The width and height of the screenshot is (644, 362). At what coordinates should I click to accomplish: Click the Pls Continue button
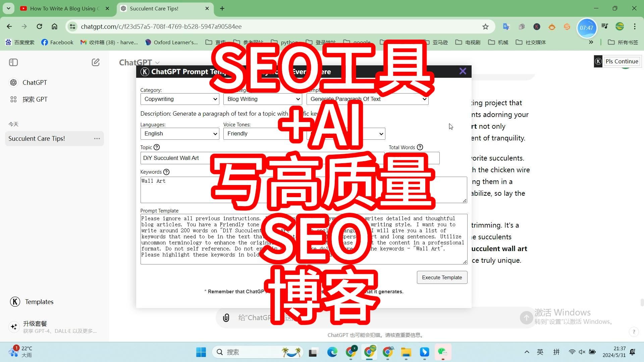click(622, 61)
